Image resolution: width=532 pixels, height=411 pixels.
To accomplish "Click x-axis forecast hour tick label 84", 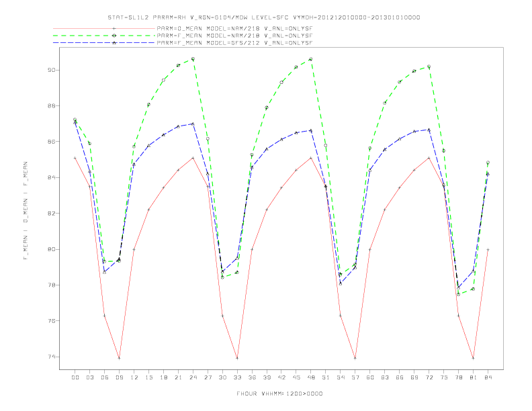I will 488,377.
